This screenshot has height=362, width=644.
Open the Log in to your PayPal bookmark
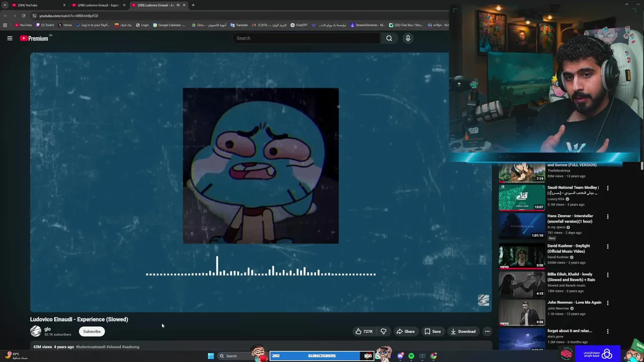pyautogui.click(x=93, y=25)
